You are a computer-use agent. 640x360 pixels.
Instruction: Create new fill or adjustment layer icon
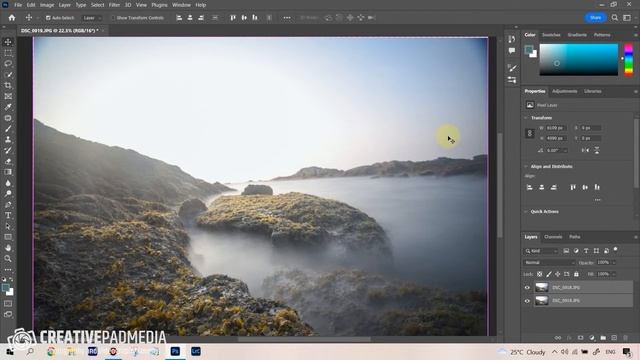pyautogui.click(x=592, y=338)
